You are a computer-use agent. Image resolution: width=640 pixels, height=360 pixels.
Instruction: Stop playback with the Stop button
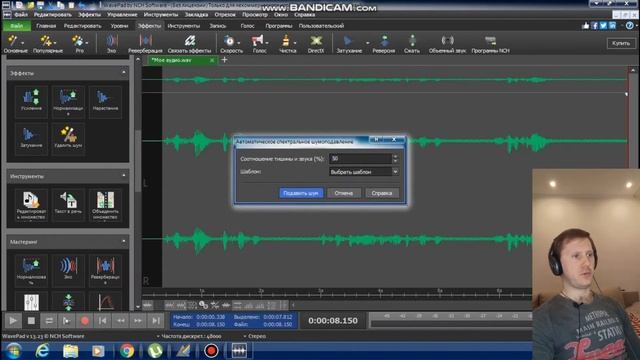31,321
